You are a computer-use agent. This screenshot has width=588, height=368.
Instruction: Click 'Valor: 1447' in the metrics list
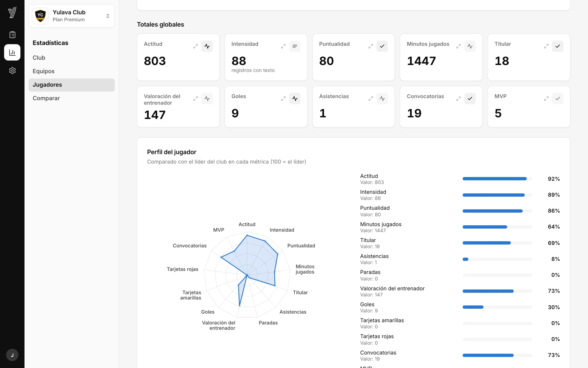pyautogui.click(x=373, y=230)
